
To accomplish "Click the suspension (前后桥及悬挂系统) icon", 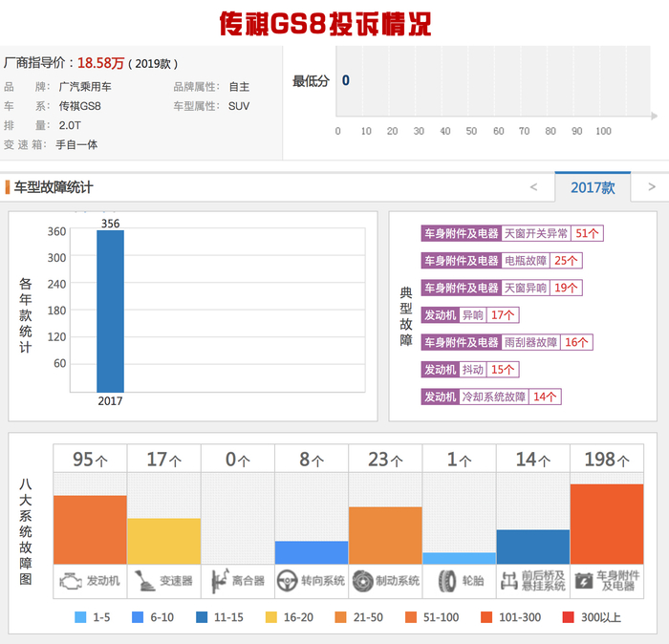I will click(508, 581).
